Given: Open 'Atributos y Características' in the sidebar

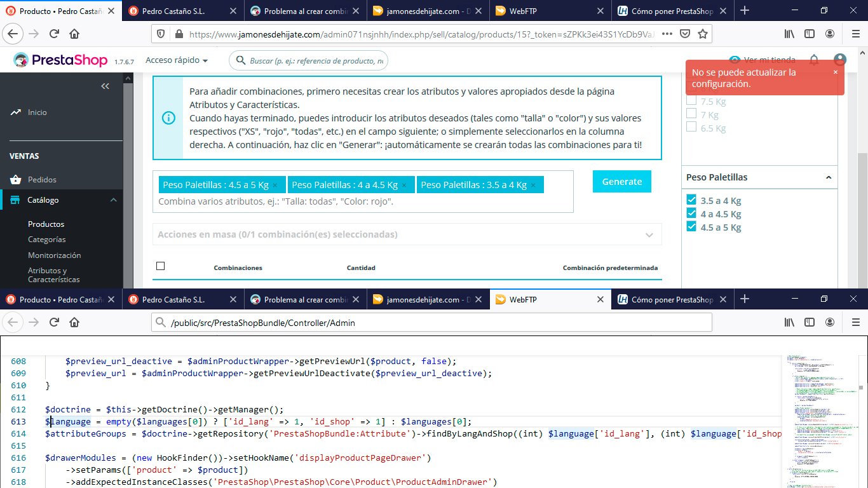Looking at the screenshot, I should pyautogui.click(x=54, y=275).
